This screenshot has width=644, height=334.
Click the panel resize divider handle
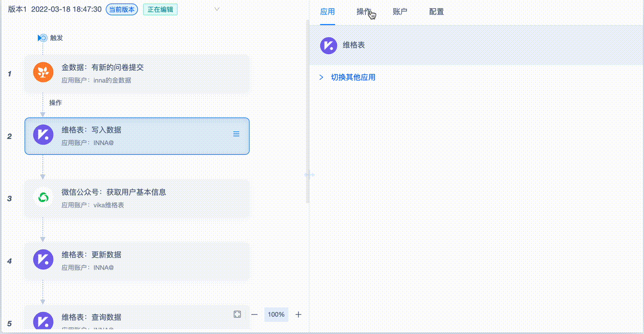tap(309, 175)
